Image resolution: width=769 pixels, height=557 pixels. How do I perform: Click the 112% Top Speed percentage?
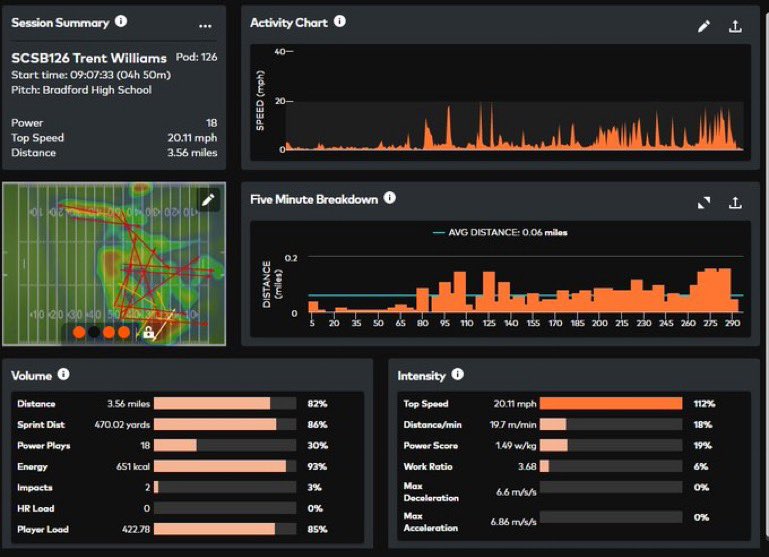[704, 404]
